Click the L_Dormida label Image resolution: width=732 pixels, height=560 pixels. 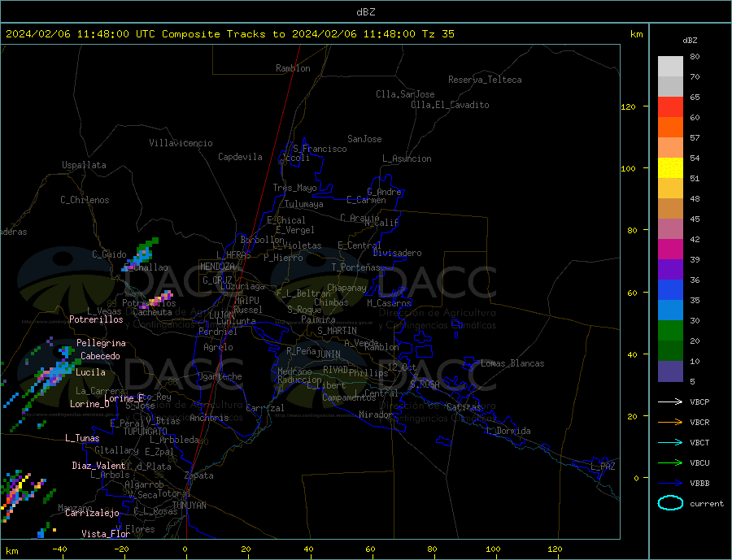coord(509,431)
